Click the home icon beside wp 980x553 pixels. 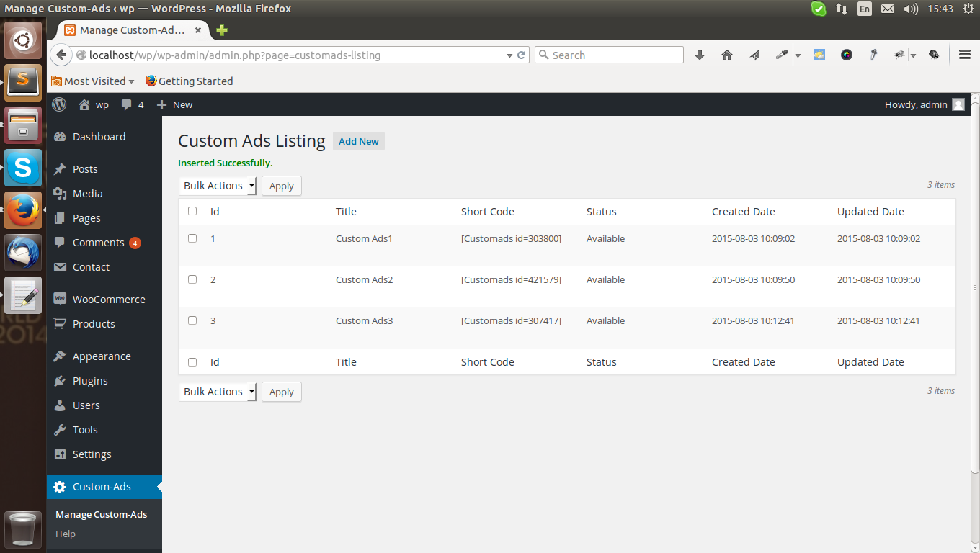pos(84,104)
